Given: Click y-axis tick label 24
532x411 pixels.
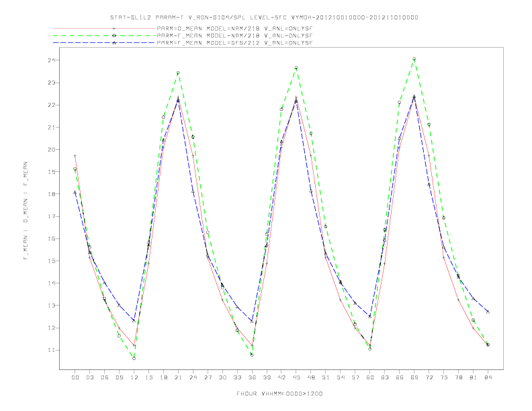Looking at the screenshot, I should click(52, 60).
